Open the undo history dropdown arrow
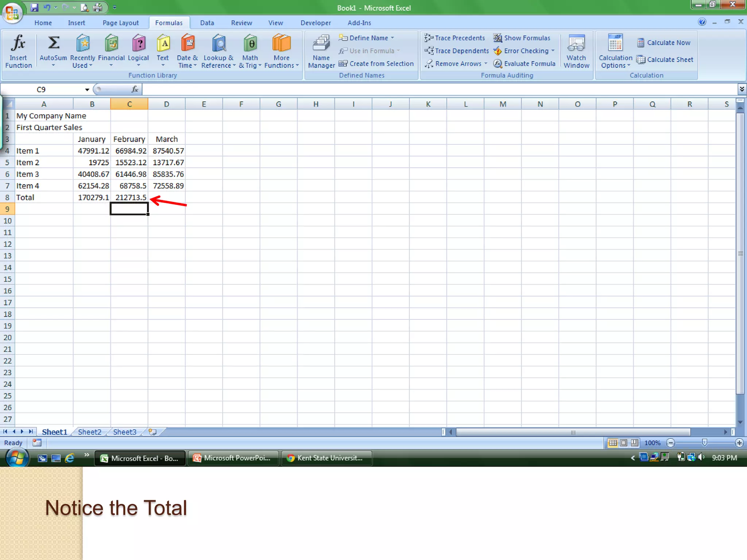Screen dimensions: 747x560 tap(56, 7)
